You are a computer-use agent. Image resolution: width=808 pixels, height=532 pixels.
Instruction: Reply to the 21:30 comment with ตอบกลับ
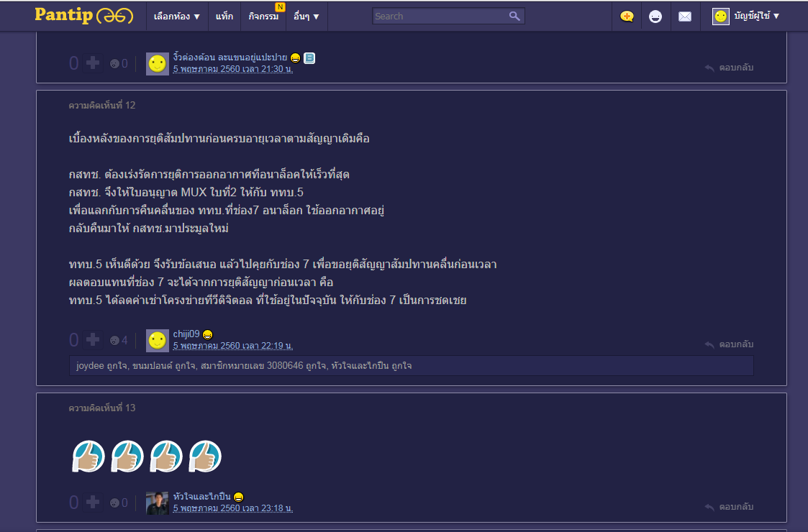pos(729,68)
